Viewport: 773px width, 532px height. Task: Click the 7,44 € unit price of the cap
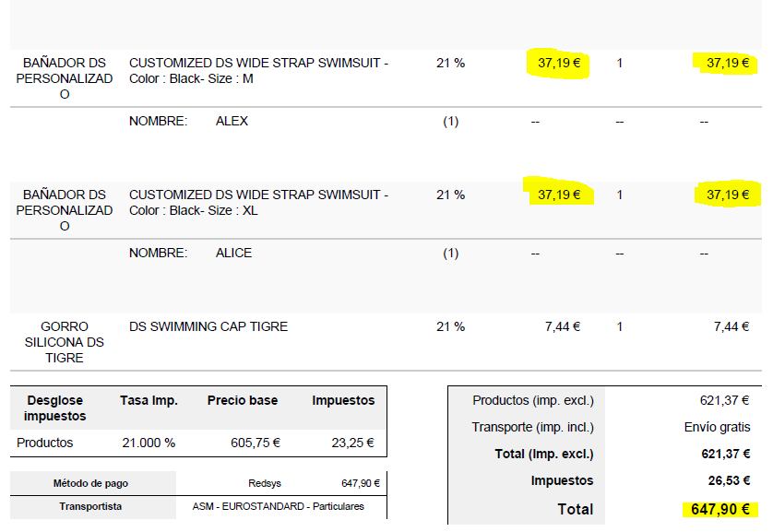point(563,326)
